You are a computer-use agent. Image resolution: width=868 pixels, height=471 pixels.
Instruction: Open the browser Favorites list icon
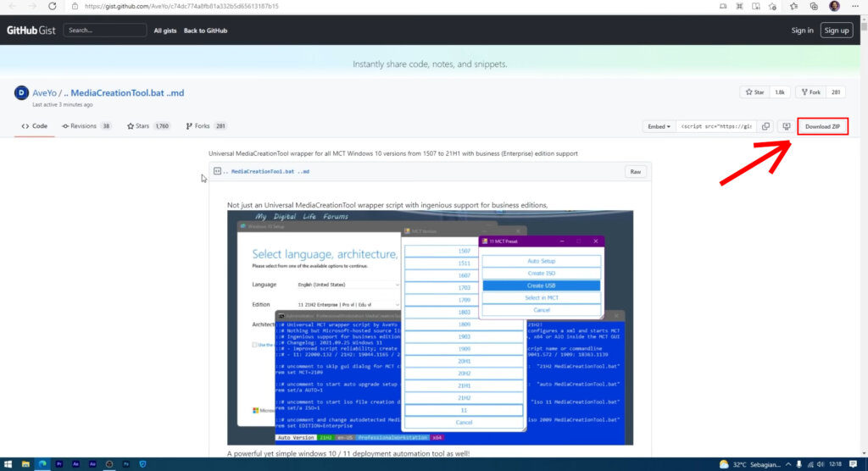[793, 6]
